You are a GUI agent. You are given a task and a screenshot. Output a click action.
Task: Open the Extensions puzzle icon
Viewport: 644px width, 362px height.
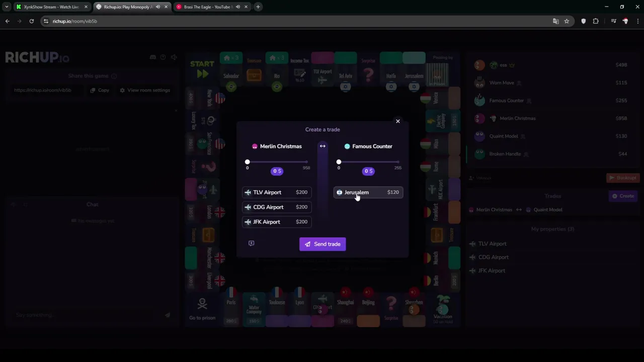coord(596,21)
